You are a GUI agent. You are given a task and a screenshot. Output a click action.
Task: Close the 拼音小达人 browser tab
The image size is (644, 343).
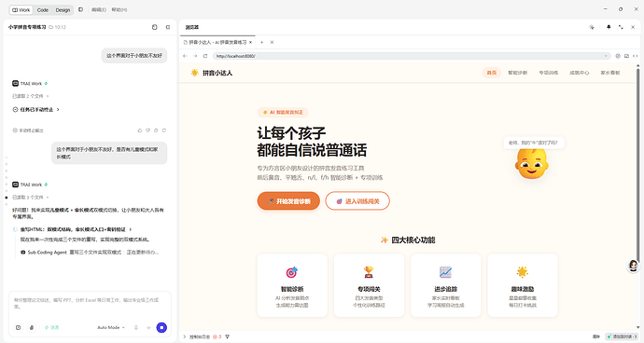pyautogui.click(x=250, y=42)
